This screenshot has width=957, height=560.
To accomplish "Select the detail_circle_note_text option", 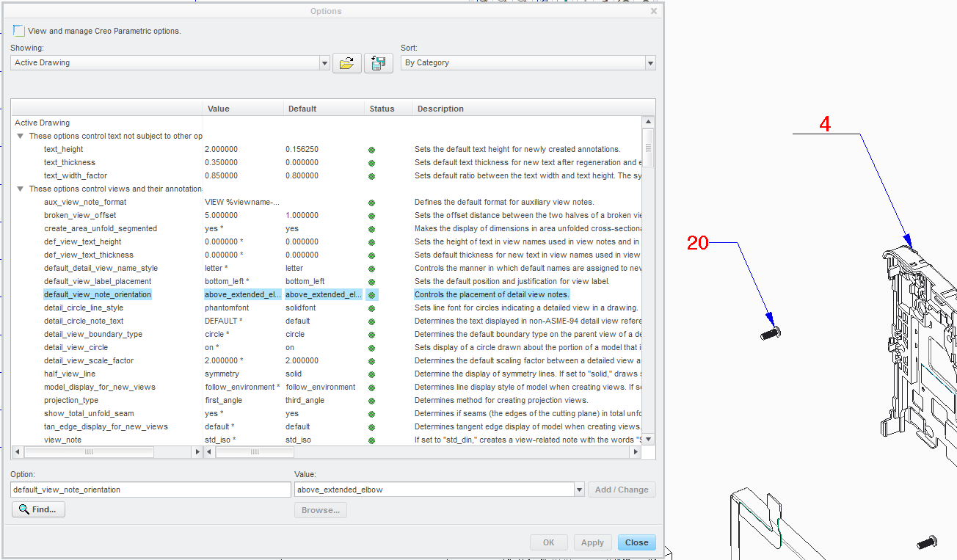I will point(84,321).
